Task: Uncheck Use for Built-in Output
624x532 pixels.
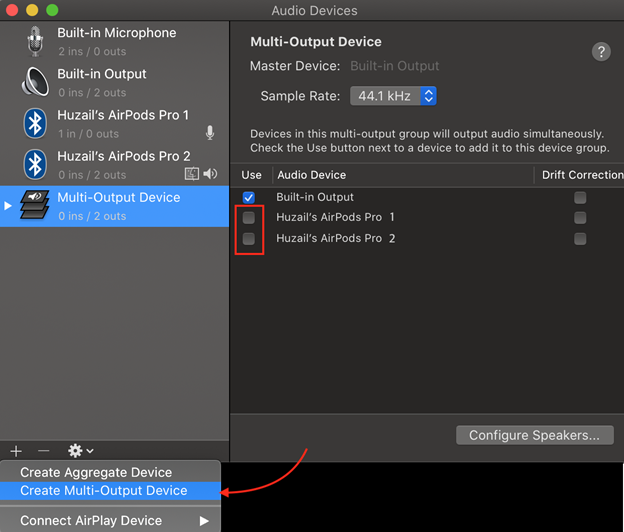Action: [249, 197]
